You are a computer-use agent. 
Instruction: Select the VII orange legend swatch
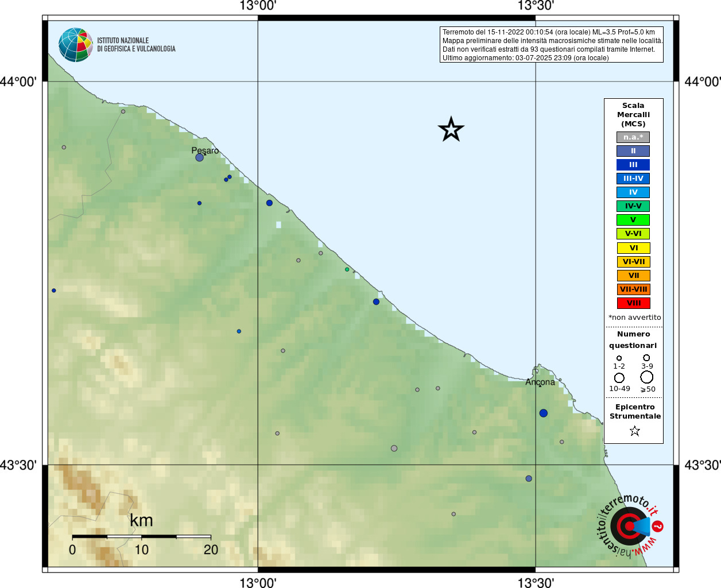coord(633,276)
